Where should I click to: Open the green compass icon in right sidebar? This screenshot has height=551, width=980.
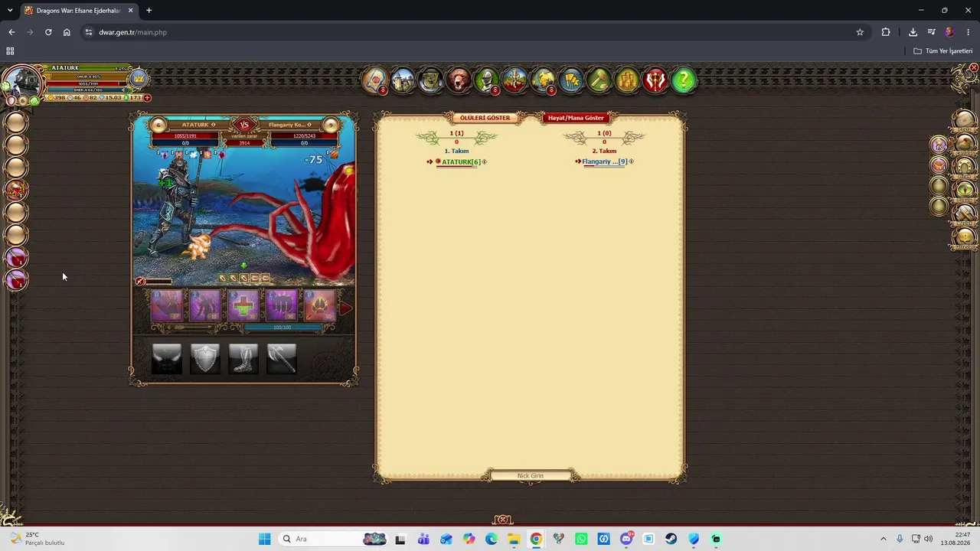[965, 189]
